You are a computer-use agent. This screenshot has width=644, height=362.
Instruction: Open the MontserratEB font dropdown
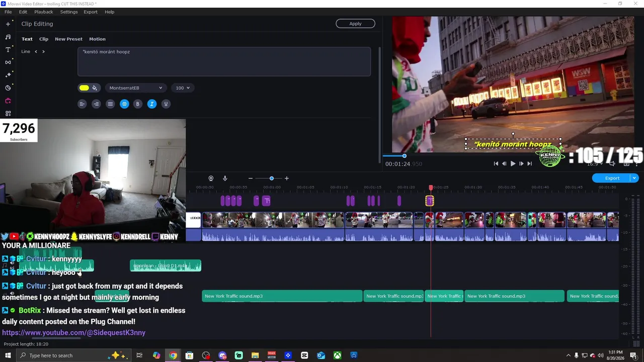136,88
